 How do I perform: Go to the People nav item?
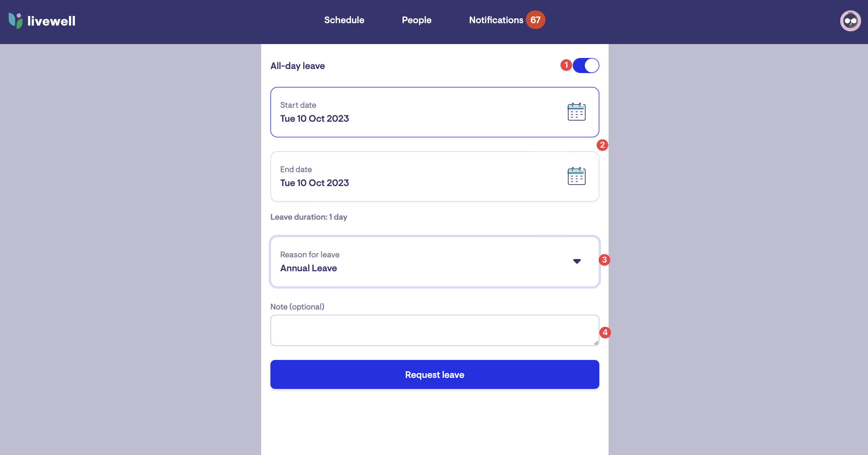(x=416, y=20)
